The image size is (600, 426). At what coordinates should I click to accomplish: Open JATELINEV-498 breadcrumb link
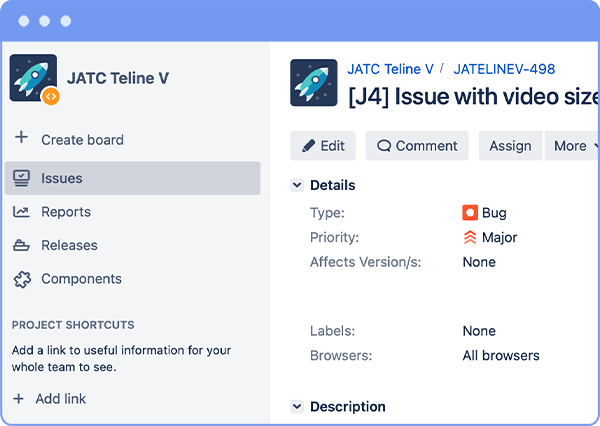coord(504,69)
